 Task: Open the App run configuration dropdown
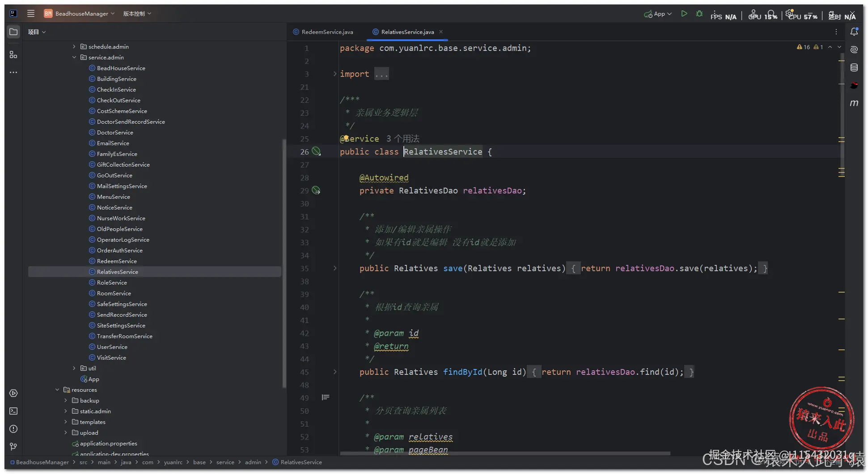[658, 14]
